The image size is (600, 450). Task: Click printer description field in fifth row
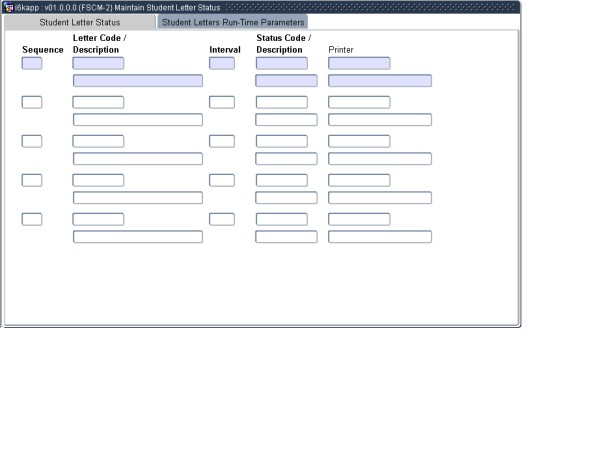[x=380, y=237]
